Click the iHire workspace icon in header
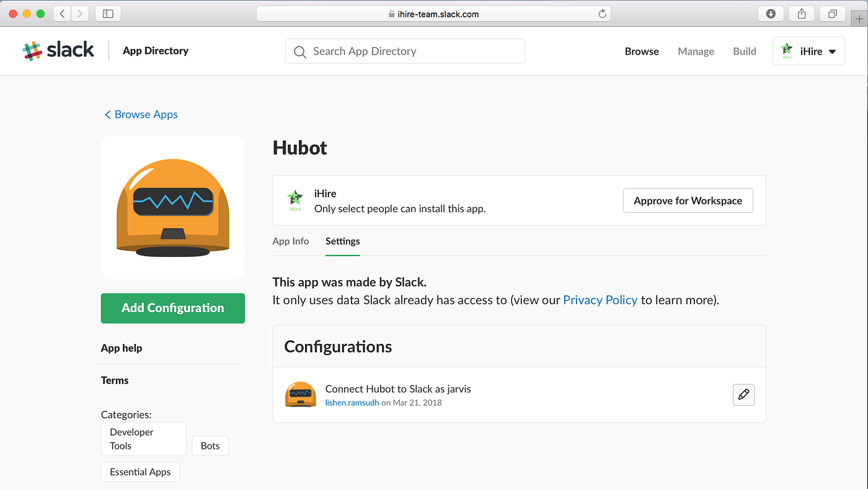The height and width of the screenshot is (489, 868). pyautogui.click(x=787, y=51)
